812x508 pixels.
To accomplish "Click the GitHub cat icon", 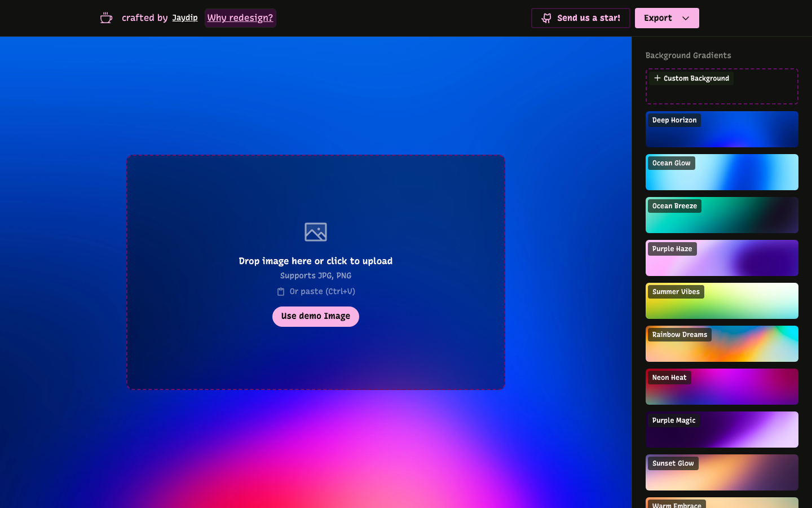I will pyautogui.click(x=546, y=18).
